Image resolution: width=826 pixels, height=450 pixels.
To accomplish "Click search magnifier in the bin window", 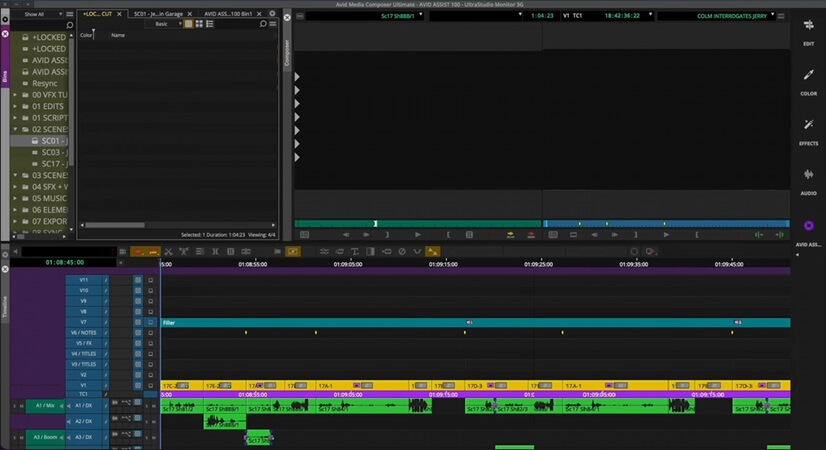I will pos(263,24).
